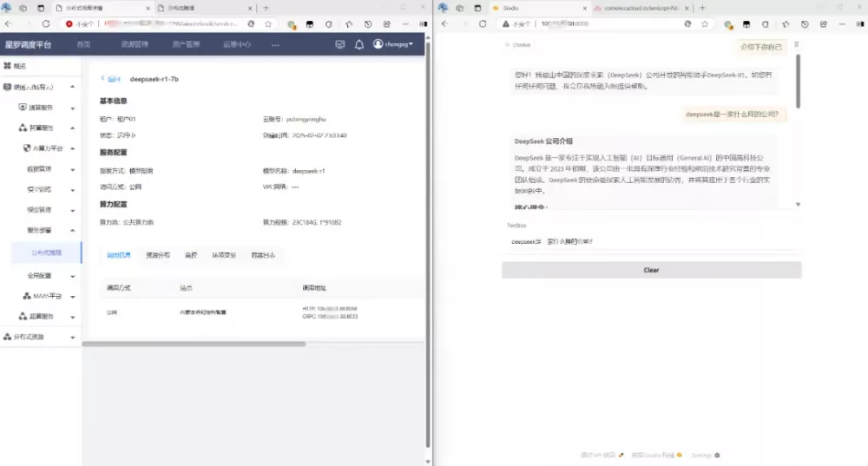Click the Clear button in the Gradio chat

click(x=652, y=270)
